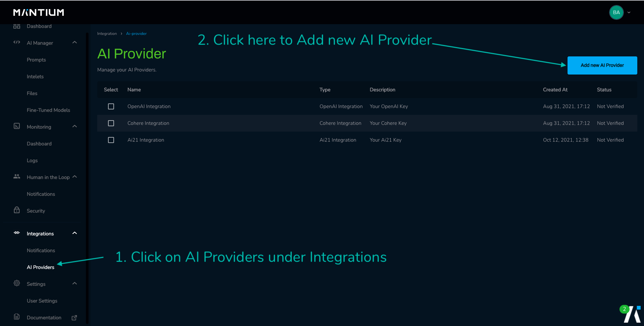Click the Type column header
The height and width of the screenshot is (326, 644).
[325, 90]
